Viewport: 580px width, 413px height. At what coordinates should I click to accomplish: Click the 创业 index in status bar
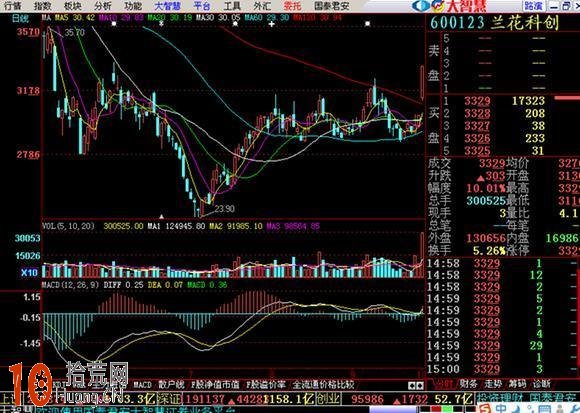(328, 399)
